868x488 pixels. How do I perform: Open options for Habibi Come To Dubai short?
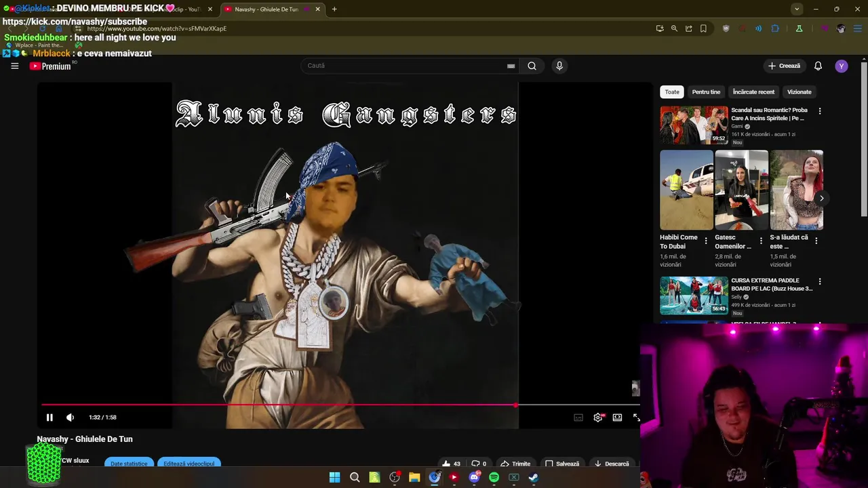pos(706,241)
